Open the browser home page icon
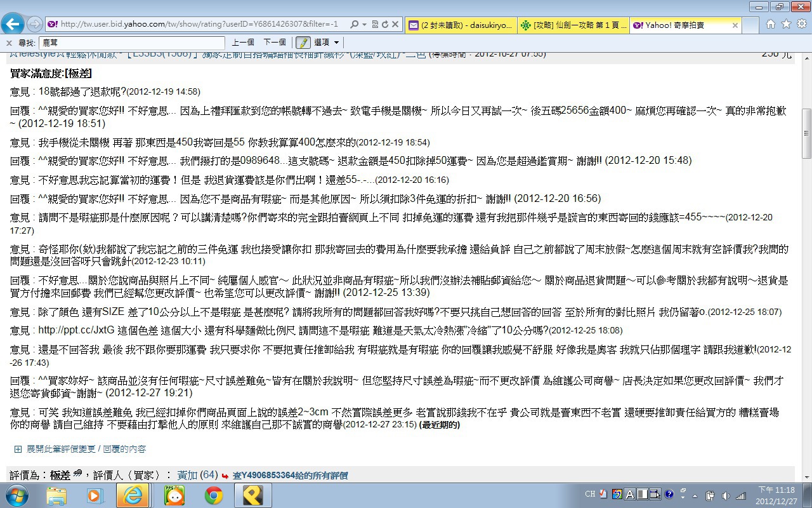Image resolution: width=812 pixels, height=508 pixels. pos(771,24)
